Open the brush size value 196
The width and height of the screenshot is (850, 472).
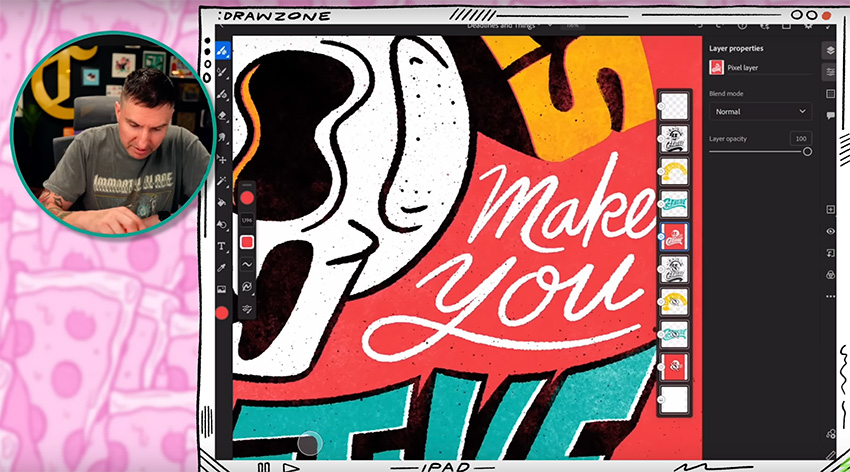tap(247, 221)
